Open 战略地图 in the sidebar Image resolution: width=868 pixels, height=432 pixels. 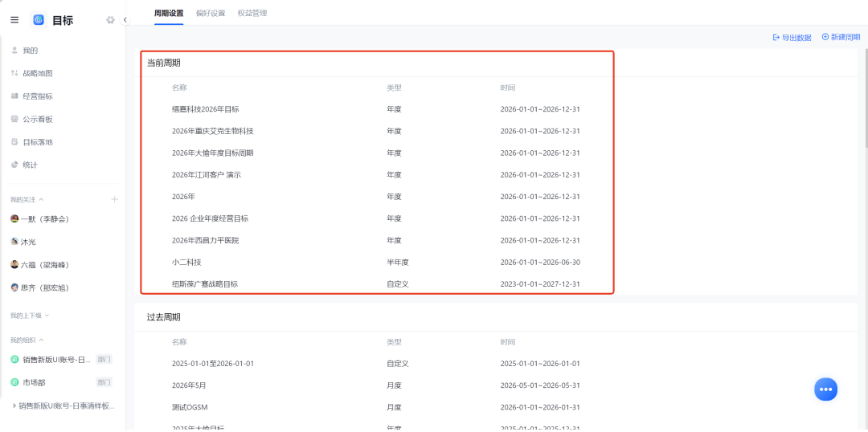[x=38, y=73]
